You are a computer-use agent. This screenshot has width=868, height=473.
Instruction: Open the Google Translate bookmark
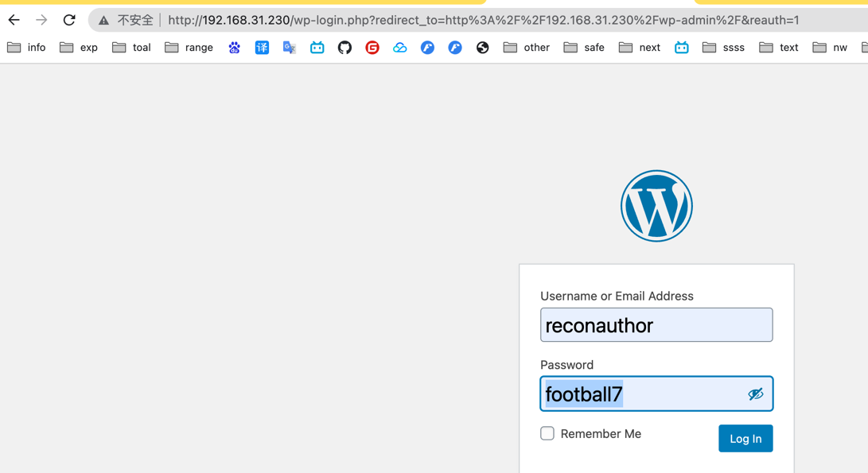point(290,48)
